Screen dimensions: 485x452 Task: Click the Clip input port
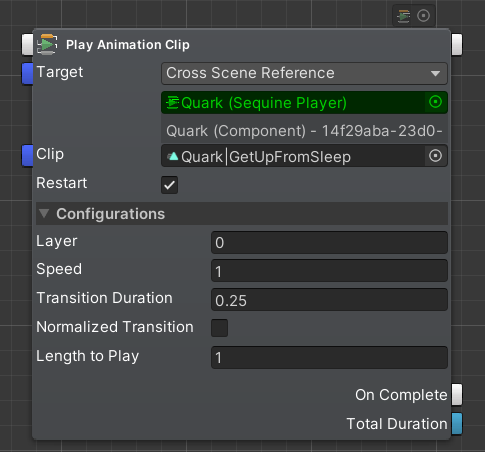pos(27,155)
